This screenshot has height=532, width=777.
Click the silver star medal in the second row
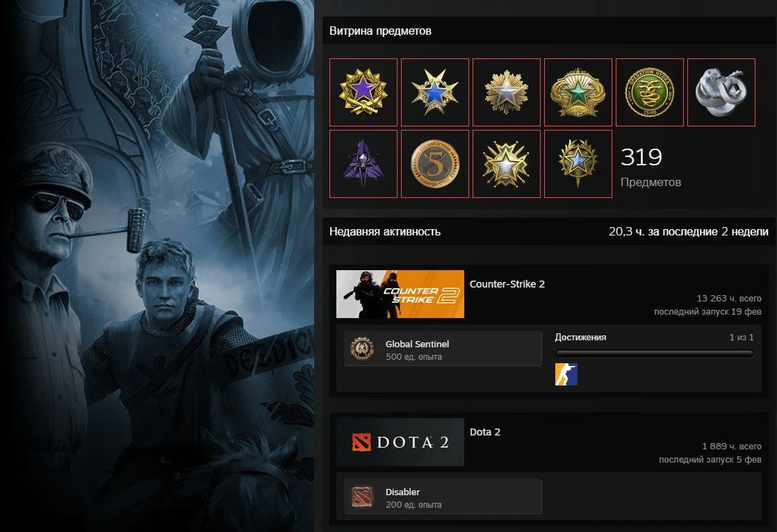coord(507,164)
